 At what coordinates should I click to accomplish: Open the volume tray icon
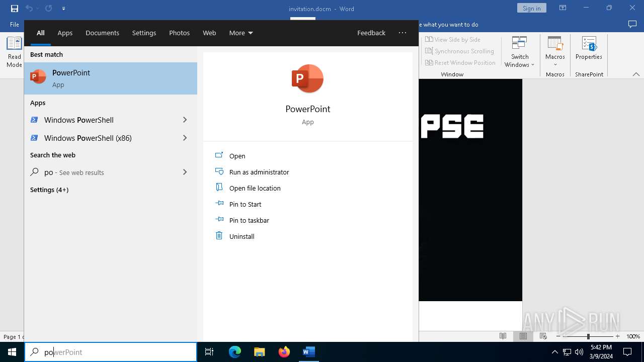click(579, 352)
